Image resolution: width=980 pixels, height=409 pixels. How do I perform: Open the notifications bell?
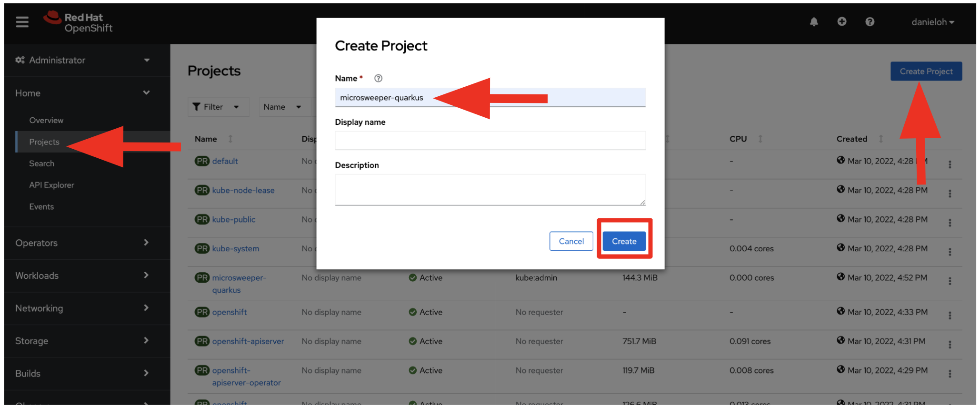(x=814, y=22)
